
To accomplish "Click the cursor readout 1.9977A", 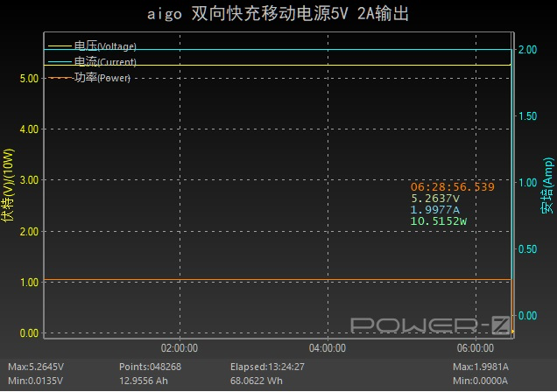I will coord(435,210).
